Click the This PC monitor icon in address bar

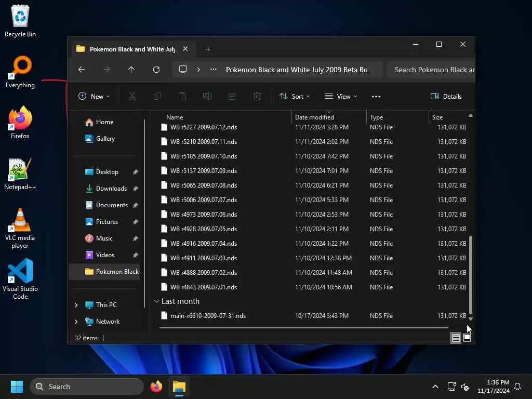pyautogui.click(x=183, y=70)
